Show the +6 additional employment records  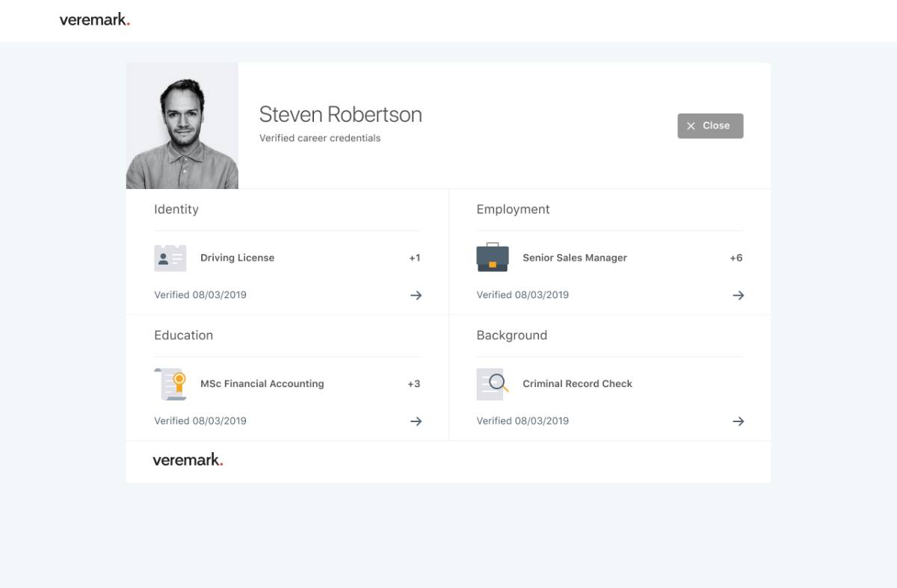click(736, 258)
